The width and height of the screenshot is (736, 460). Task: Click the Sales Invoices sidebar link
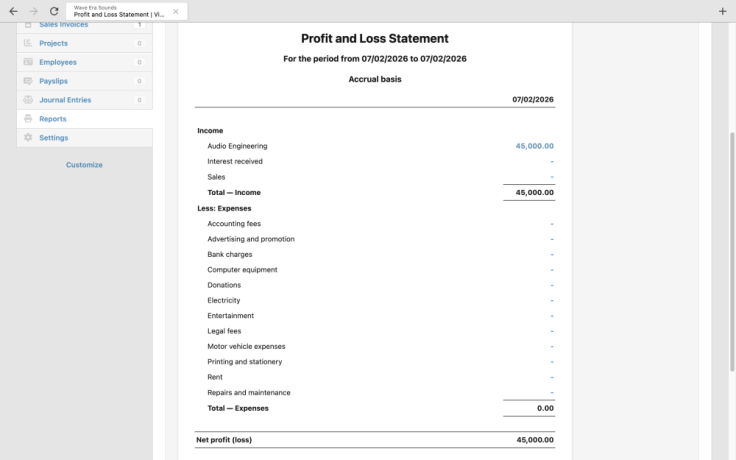63,25
